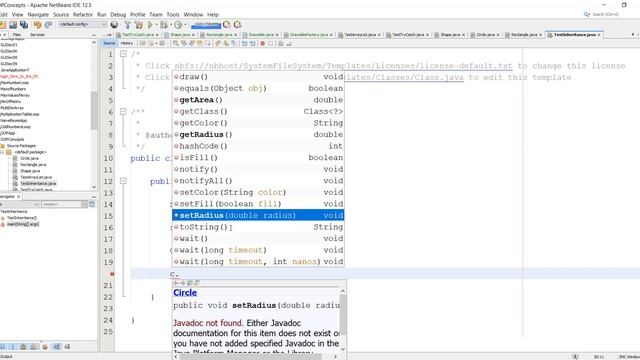Select toString() in completion list

click(x=258, y=227)
